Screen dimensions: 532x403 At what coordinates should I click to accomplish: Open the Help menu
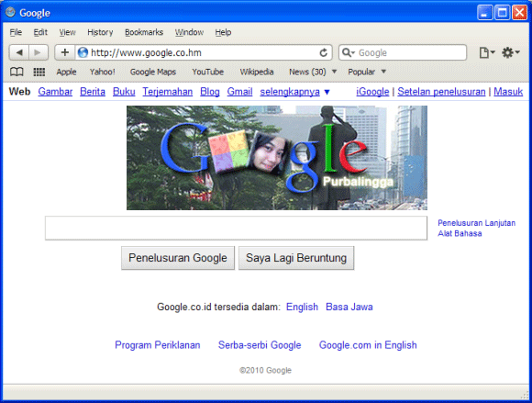coord(223,32)
